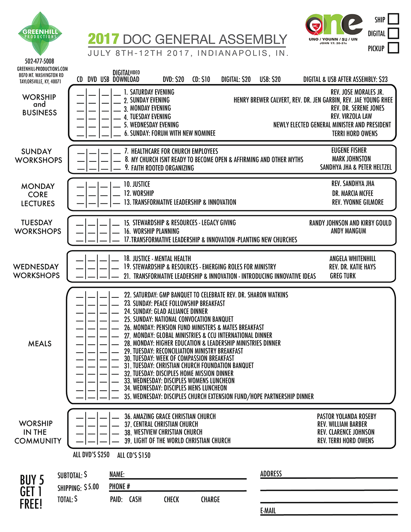Click the Sunday Workshops section label
Screen dimensions: 411x532
tap(38, 156)
